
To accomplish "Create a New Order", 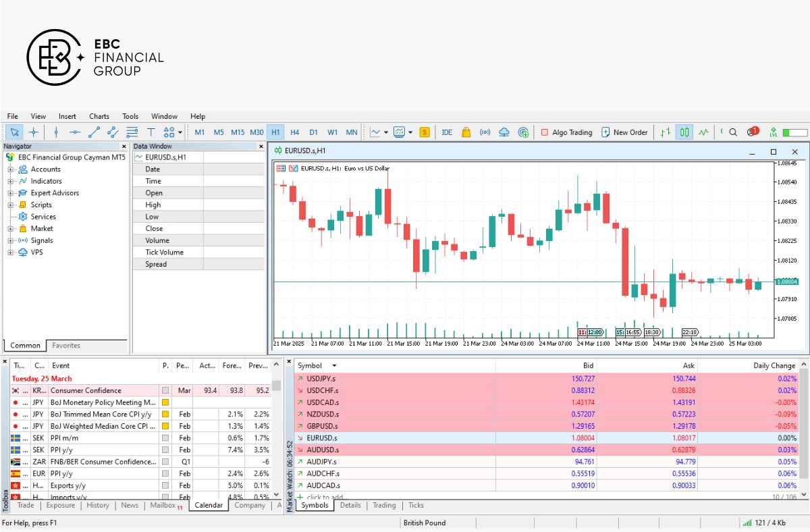I will (624, 132).
